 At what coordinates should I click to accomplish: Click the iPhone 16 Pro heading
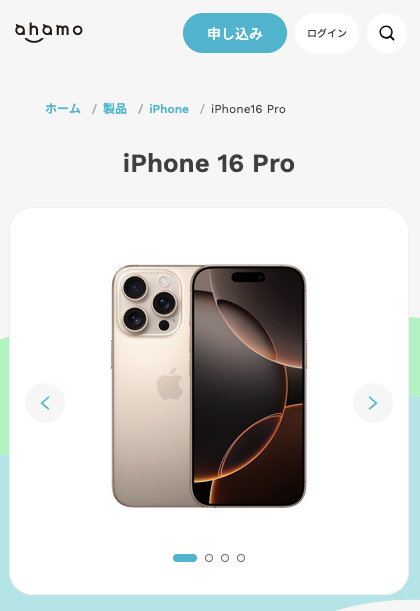point(209,163)
